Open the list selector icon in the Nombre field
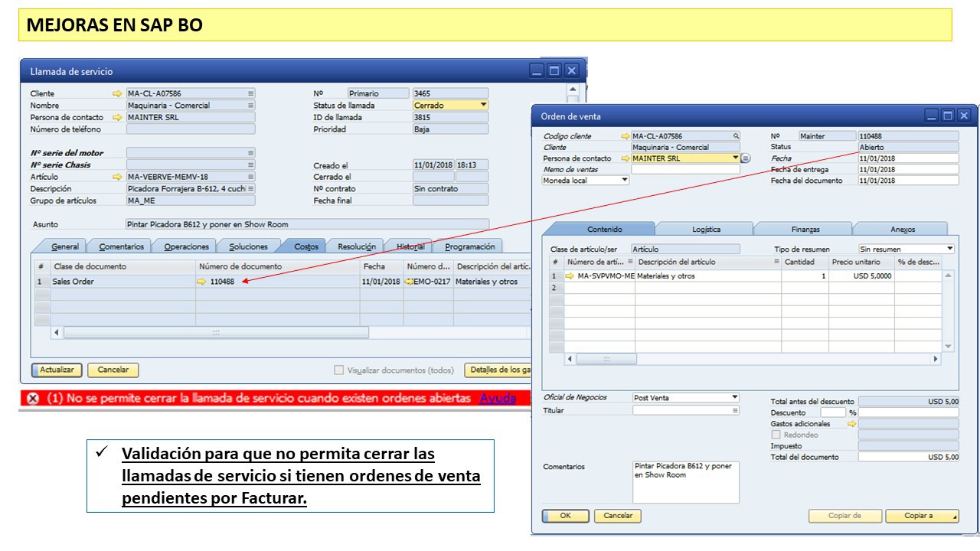Screen dimensions: 980x551 click(x=250, y=106)
